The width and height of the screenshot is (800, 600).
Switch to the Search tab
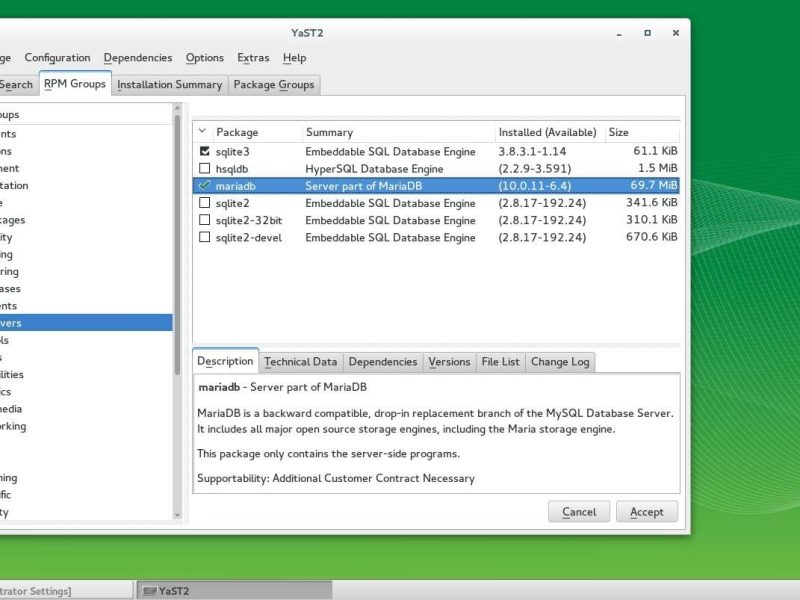15,85
